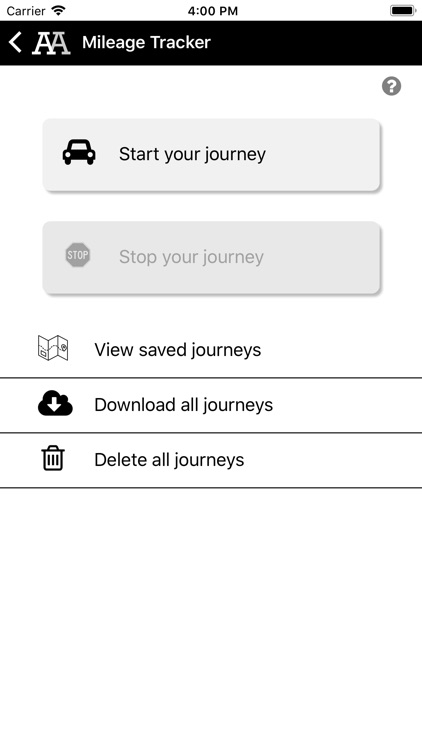Screen dimensions: 422x750
Task: Click the STOP sign icon
Action: [x=78, y=255]
